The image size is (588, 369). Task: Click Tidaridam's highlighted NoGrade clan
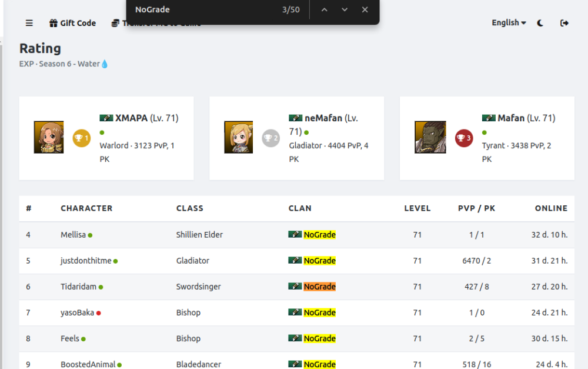click(319, 287)
